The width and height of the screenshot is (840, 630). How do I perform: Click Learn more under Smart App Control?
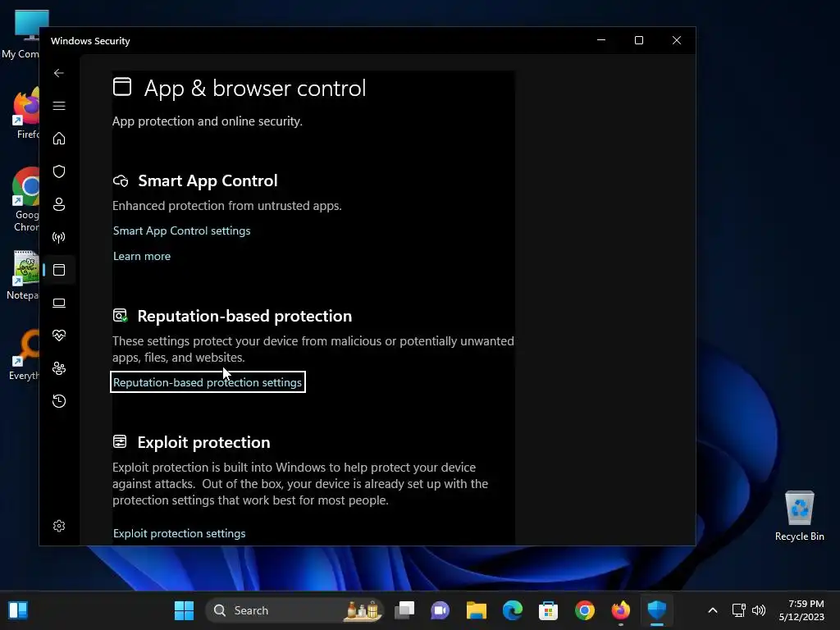142,256
